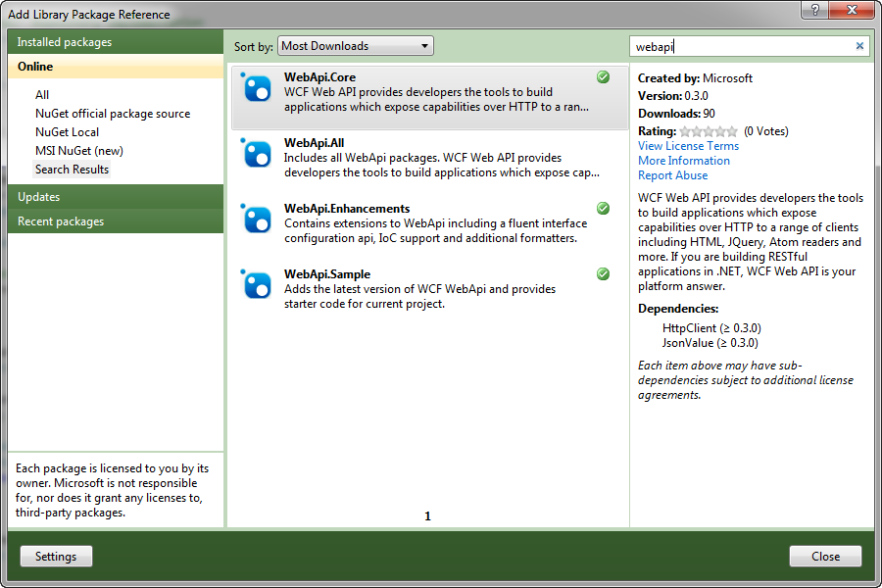
Task: Select NuGet official package source
Action: (113, 114)
